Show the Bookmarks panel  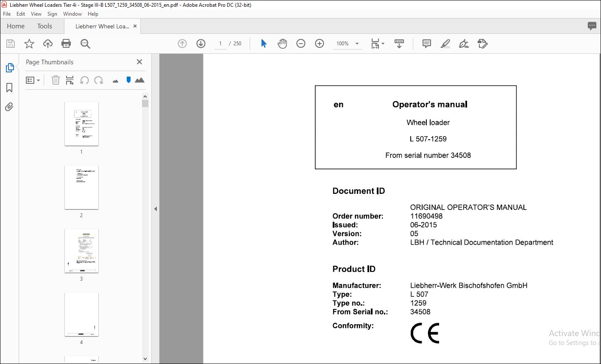pyautogui.click(x=9, y=87)
